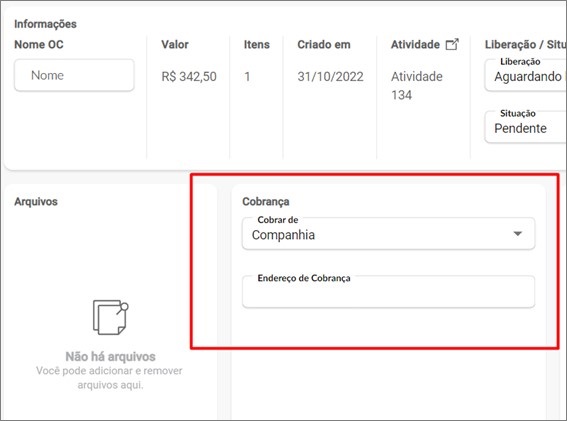Click the Criado em column header
This screenshot has height=421, width=567.
point(324,44)
